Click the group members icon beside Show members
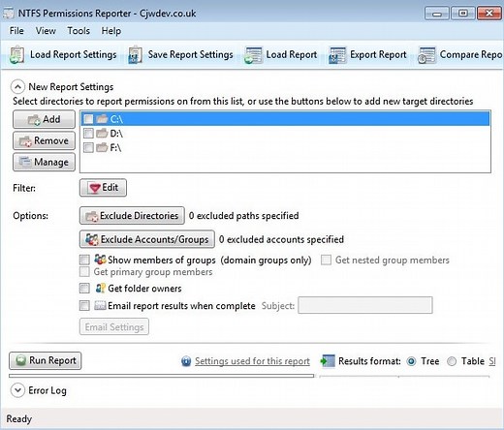This screenshot has width=504, height=430. tap(100, 260)
